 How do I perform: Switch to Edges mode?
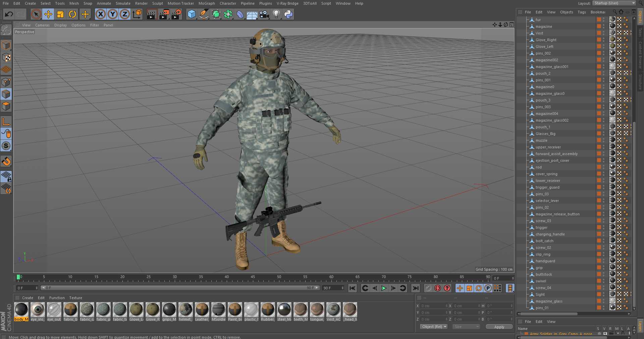pyautogui.click(x=6, y=94)
